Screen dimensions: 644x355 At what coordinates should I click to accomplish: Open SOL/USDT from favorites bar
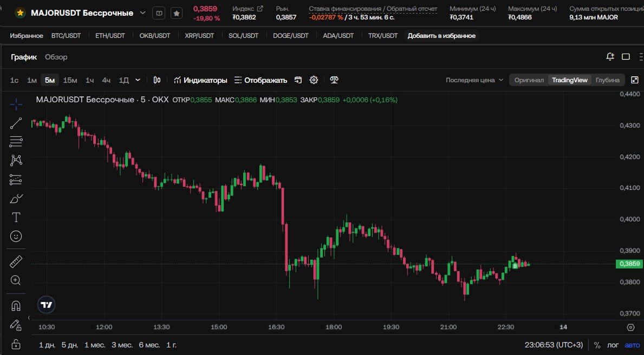click(x=244, y=36)
